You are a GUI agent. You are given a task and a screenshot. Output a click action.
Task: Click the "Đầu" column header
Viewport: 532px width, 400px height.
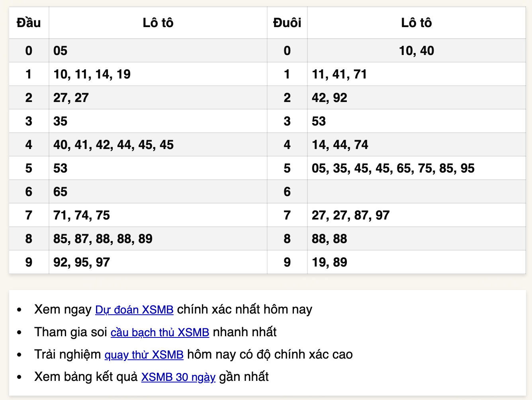coord(29,23)
